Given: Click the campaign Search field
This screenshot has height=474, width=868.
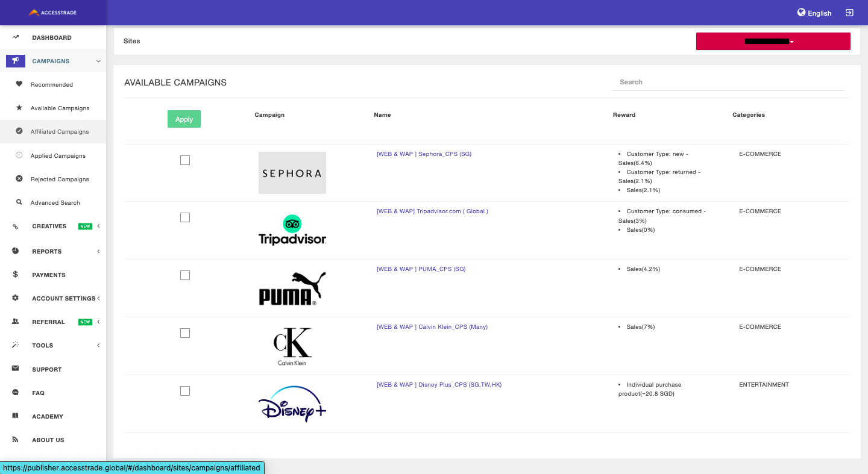Looking at the screenshot, I should (728, 82).
